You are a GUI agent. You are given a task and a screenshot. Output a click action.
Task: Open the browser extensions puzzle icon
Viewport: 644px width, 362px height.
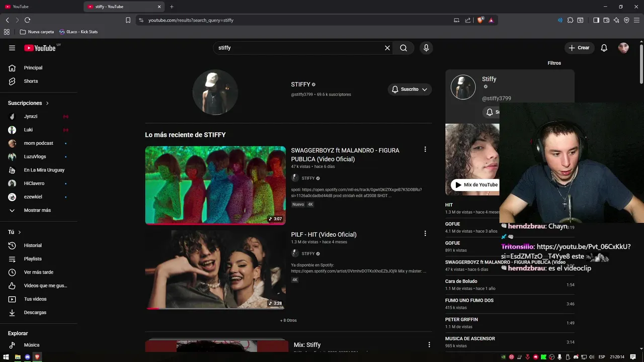(570, 20)
